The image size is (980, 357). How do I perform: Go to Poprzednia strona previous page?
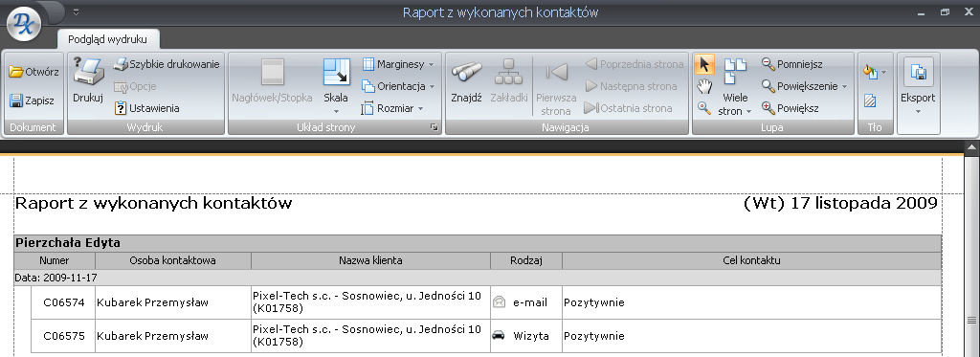pyautogui.click(x=635, y=64)
